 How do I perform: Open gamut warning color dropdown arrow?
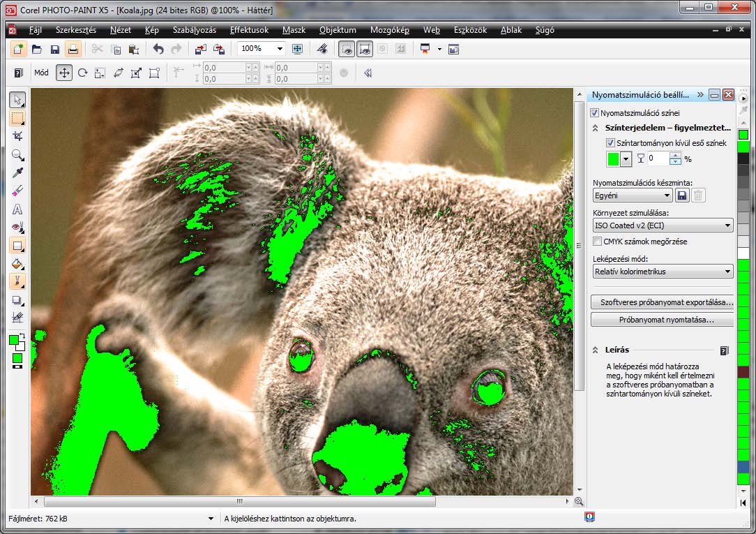[x=626, y=159]
